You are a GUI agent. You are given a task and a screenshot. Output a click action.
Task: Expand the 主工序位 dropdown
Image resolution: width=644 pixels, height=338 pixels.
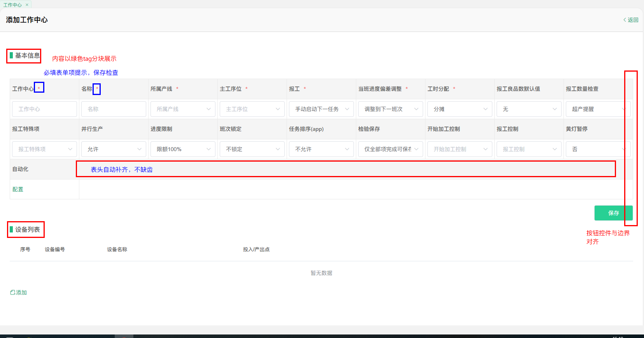click(x=252, y=109)
